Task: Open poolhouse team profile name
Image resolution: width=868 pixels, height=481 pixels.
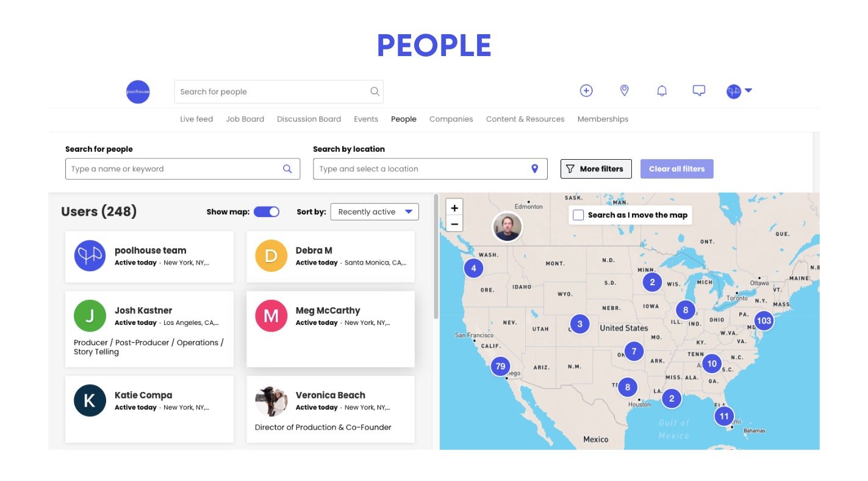Action: [x=151, y=251]
